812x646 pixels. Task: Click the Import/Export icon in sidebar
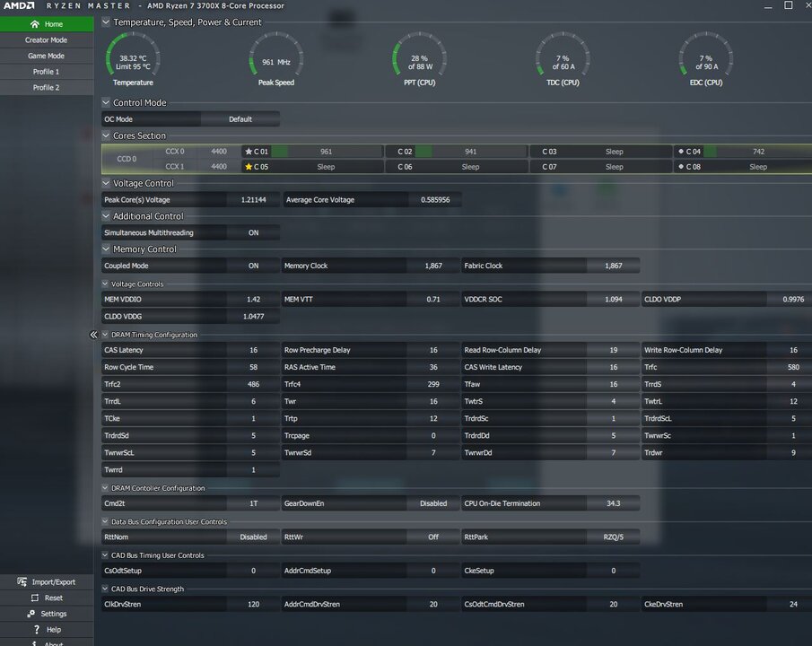click(22, 582)
